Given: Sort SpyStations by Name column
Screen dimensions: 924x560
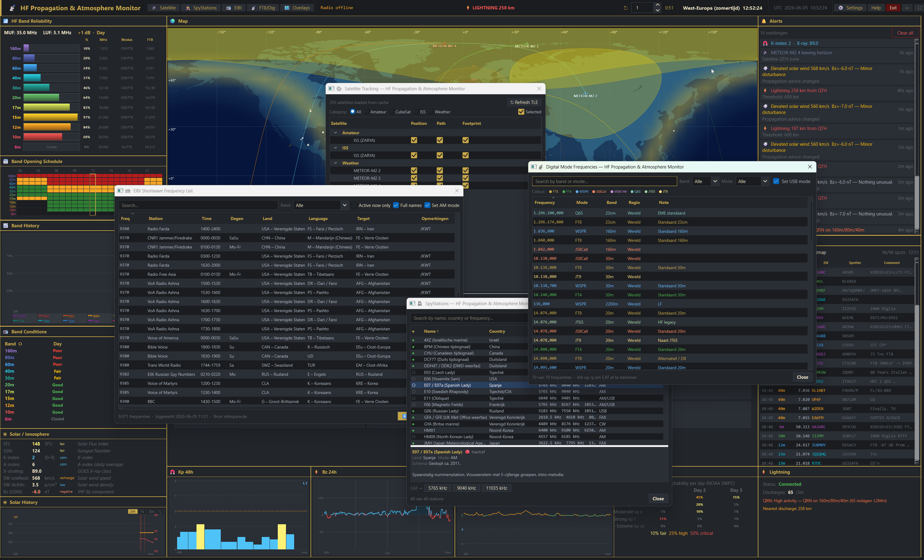Looking at the screenshot, I should pos(431,331).
